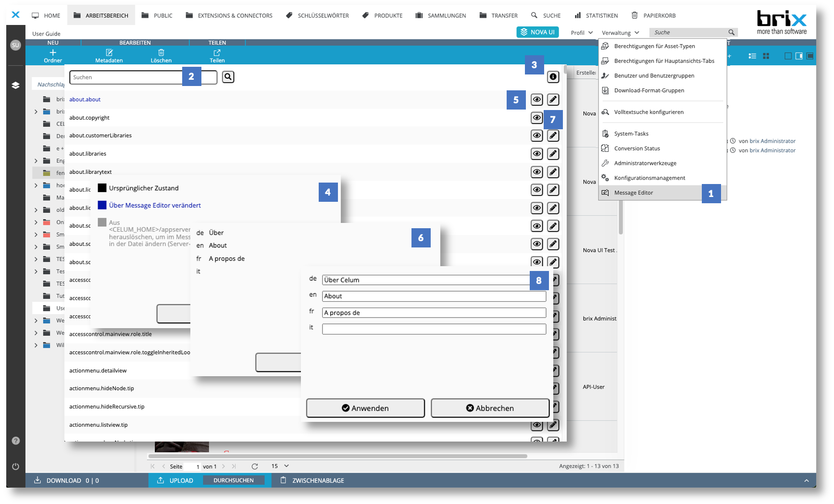834x504 pixels.
Task: Edit actionmenu.listview.tip with its pencil icon
Action: click(x=553, y=425)
